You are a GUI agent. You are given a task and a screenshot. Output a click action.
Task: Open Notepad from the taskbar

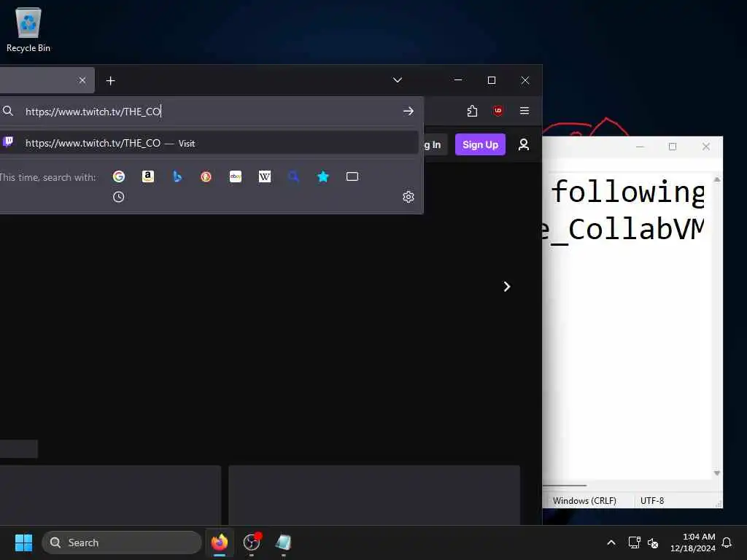284,542
